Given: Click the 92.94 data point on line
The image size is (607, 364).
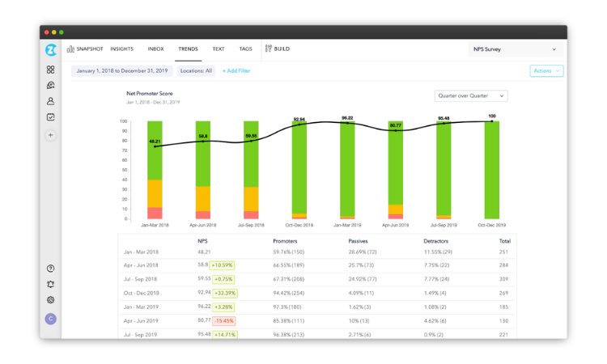Looking at the screenshot, I should (299, 125).
